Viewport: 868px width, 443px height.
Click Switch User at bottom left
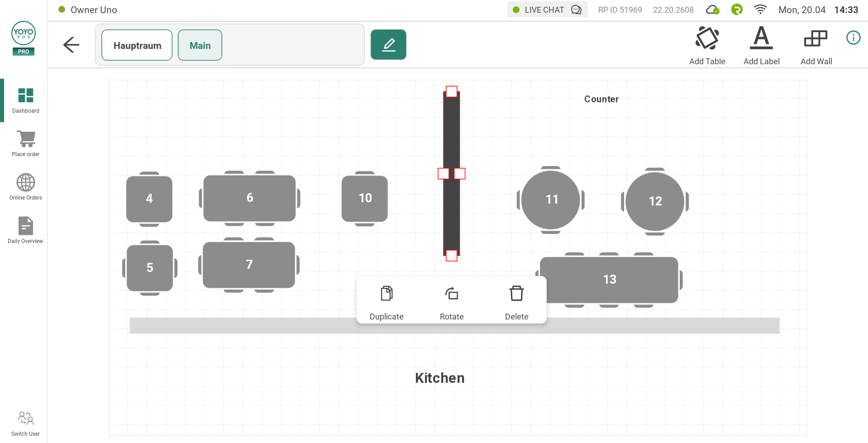pos(26,424)
